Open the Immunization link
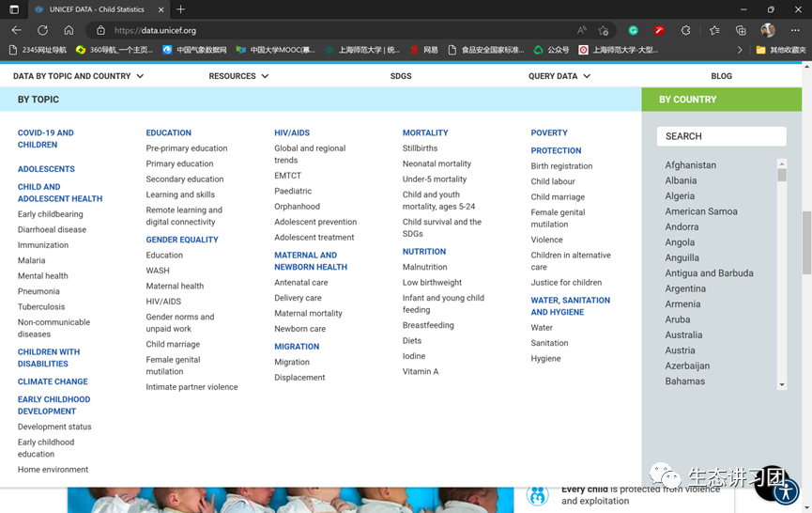Viewport: 812px width, 513px height. (x=43, y=245)
